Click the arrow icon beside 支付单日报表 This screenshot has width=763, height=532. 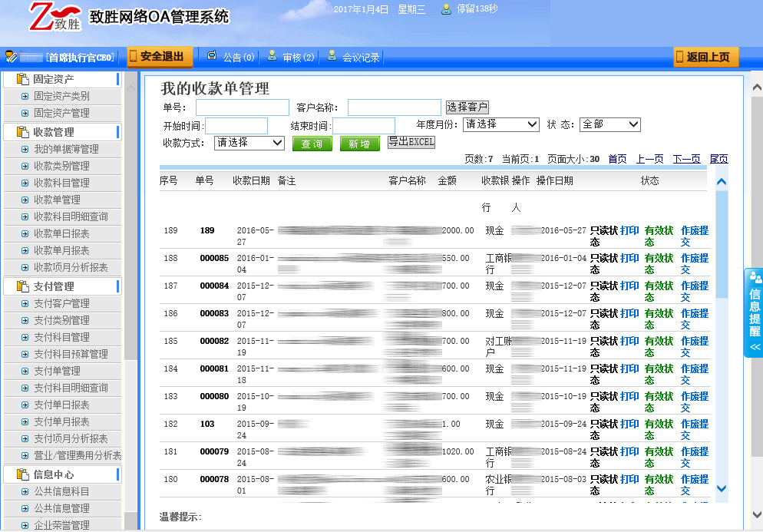coord(25,405)
